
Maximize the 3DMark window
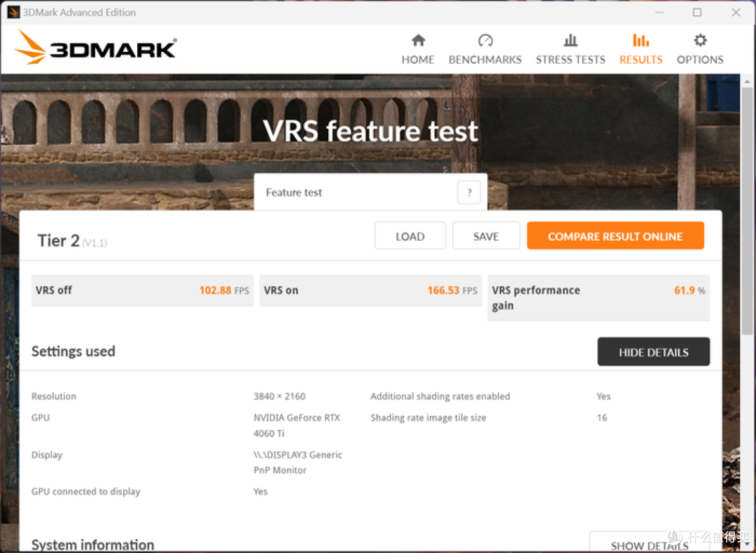697,12
